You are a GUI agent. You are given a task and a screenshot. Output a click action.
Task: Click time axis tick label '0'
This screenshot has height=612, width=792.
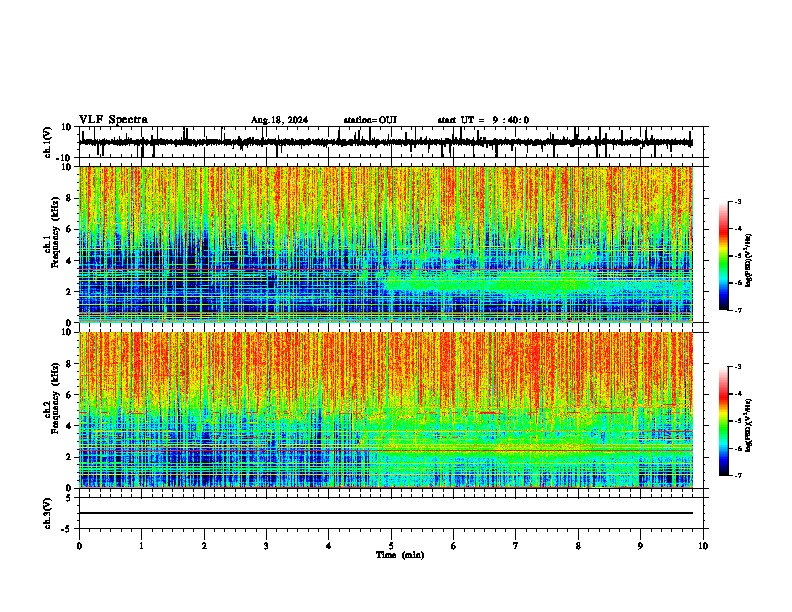79,546
